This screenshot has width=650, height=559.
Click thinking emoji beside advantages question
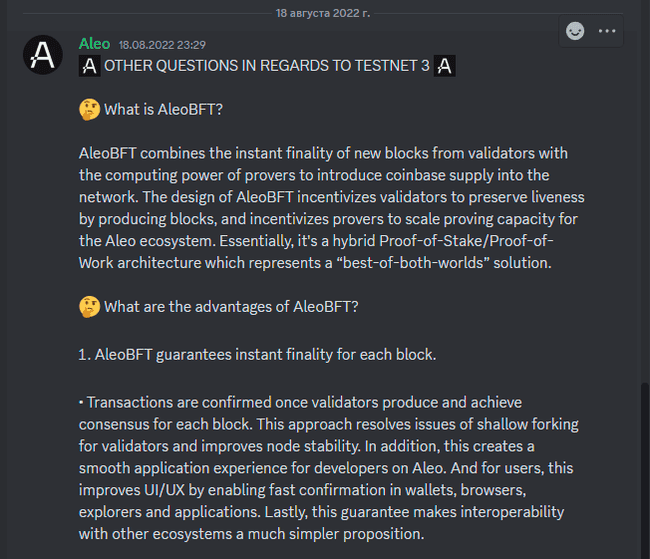[x=89, y=307]
